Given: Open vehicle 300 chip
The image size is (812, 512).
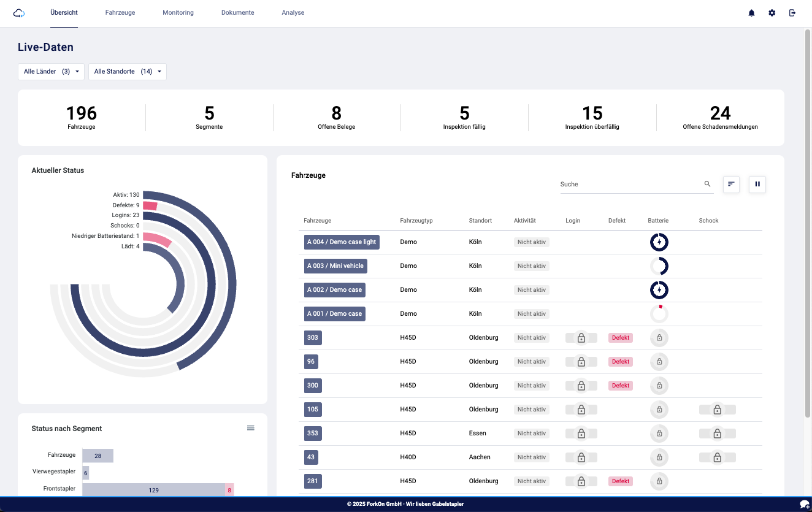Looking at the screenshot, I should point(313,386).
